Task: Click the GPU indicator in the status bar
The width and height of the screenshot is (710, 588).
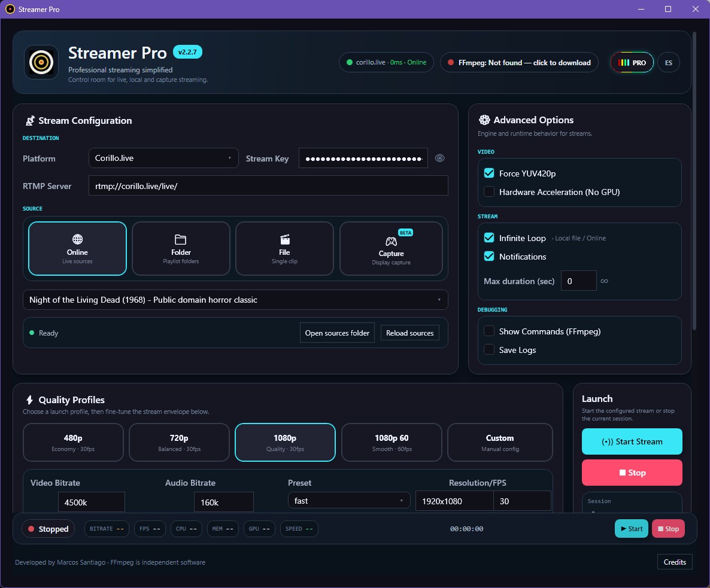Action: click(x=259, y=529)
